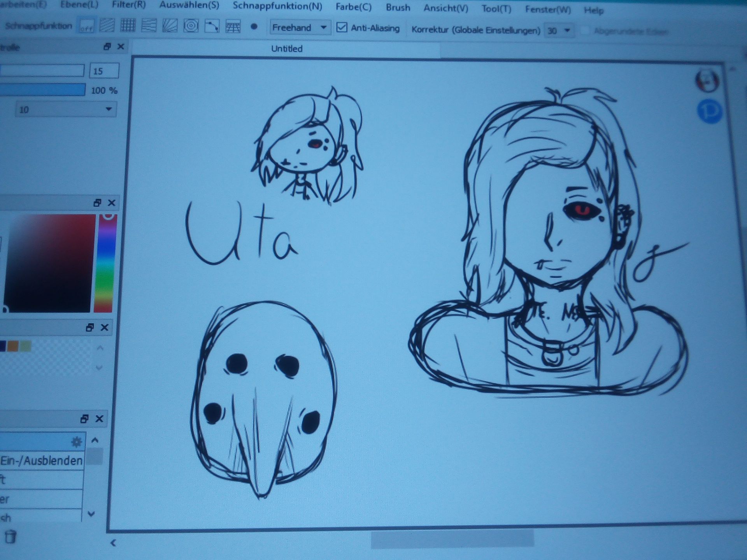The image size is (747, 560).
Task: Open the Filter(R) menu
Action: pos(129,5)
